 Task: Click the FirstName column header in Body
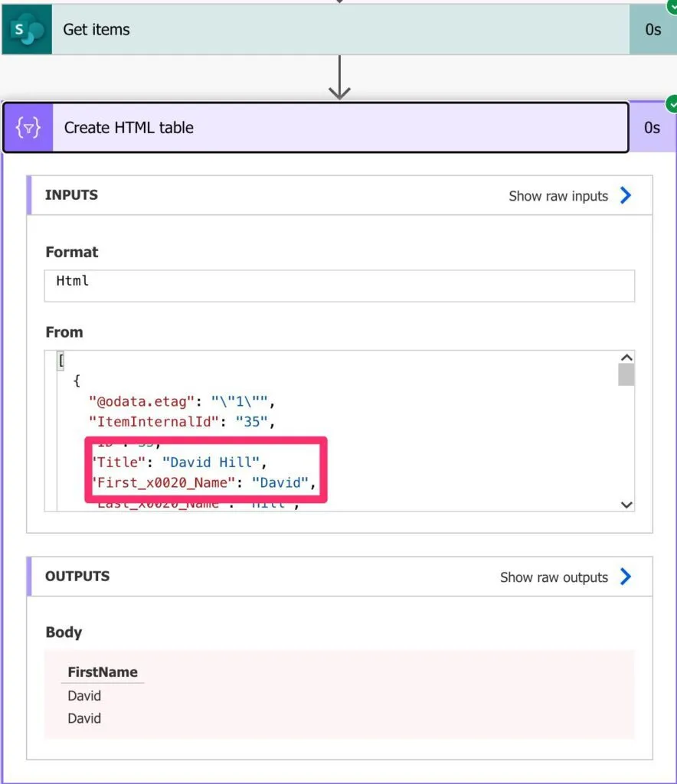tap(103, 672)
